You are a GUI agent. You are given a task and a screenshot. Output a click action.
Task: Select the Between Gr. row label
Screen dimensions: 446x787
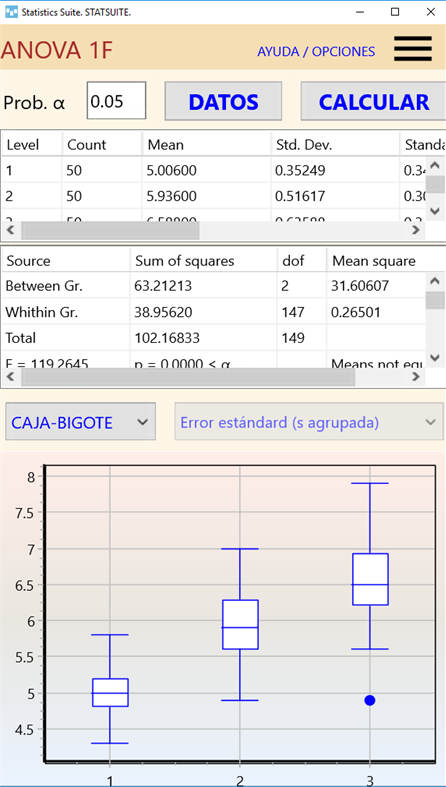coord(44,286)
